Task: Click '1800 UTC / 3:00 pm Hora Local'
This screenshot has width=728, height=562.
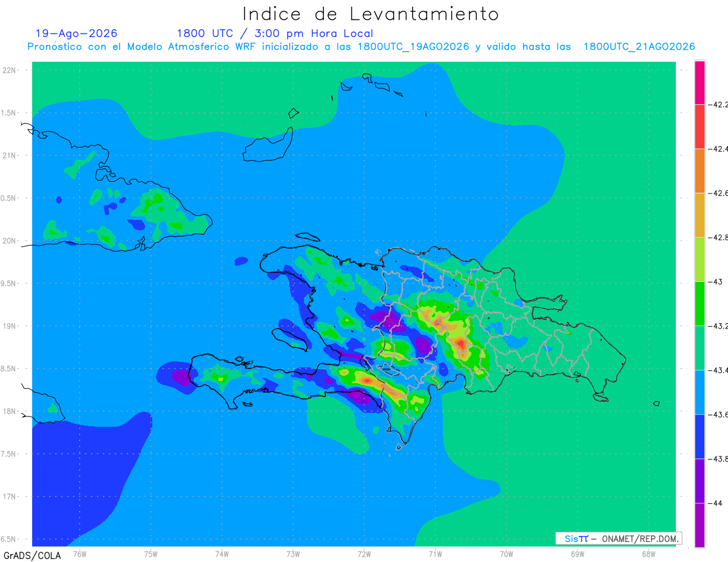Action: (275, 33)
